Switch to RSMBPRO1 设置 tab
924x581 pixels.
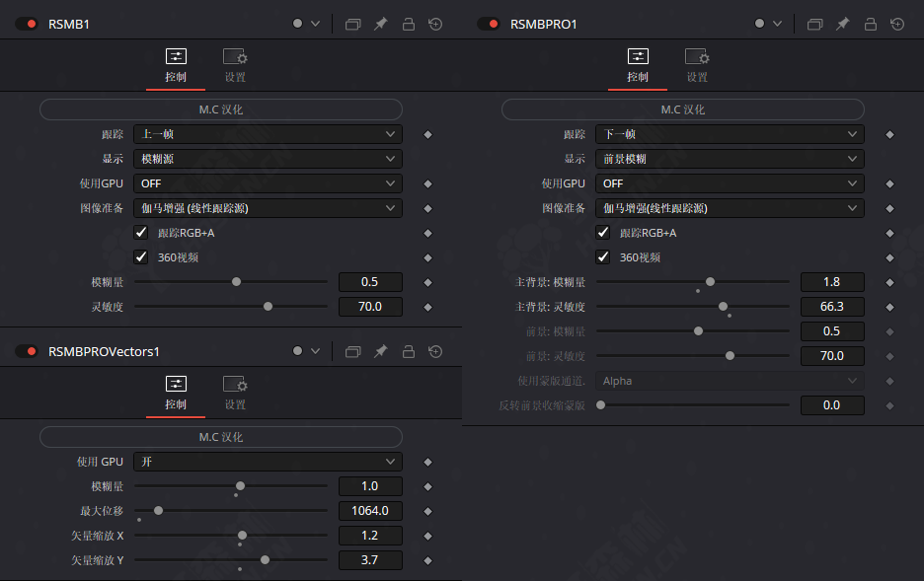697,66
